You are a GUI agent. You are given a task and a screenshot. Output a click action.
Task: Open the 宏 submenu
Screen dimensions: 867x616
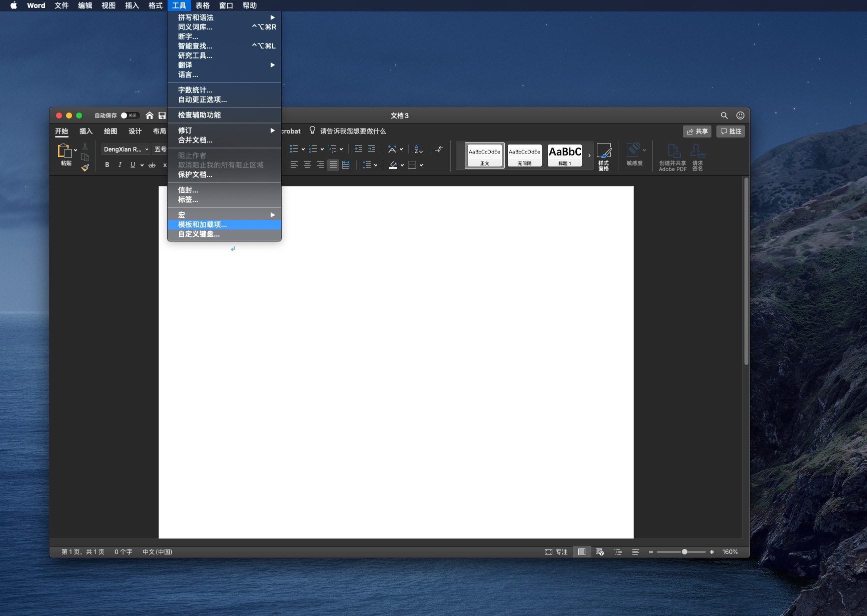pyautogui.click(x=224, y=215)
